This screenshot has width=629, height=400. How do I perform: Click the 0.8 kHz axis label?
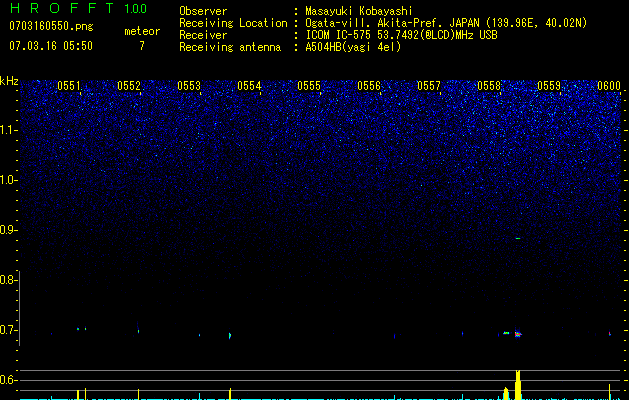(x=7, y=280)
